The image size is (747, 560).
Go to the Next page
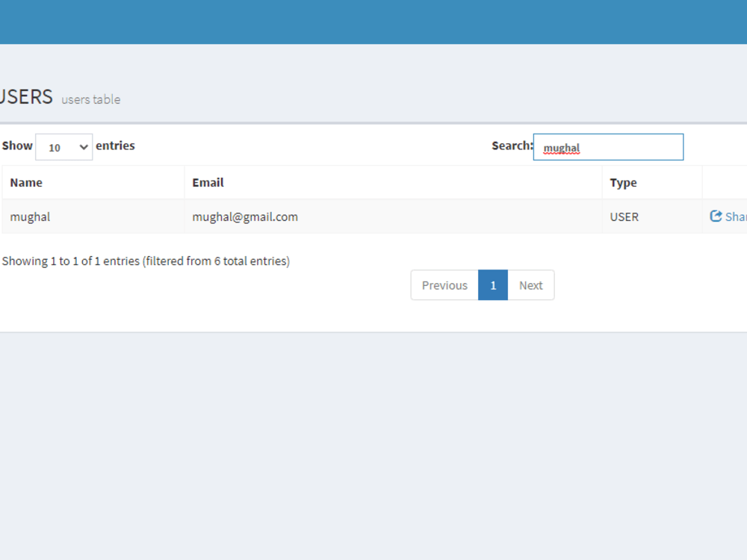pos(530,285)
